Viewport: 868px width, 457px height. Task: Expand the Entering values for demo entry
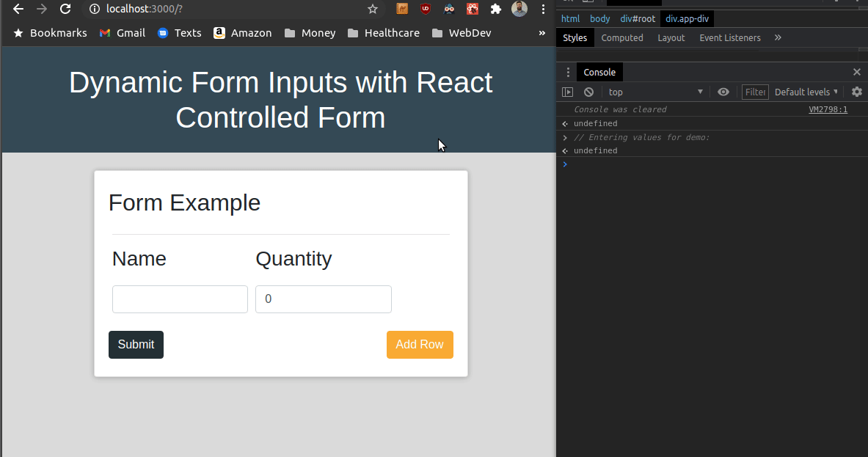click(565, 138)
